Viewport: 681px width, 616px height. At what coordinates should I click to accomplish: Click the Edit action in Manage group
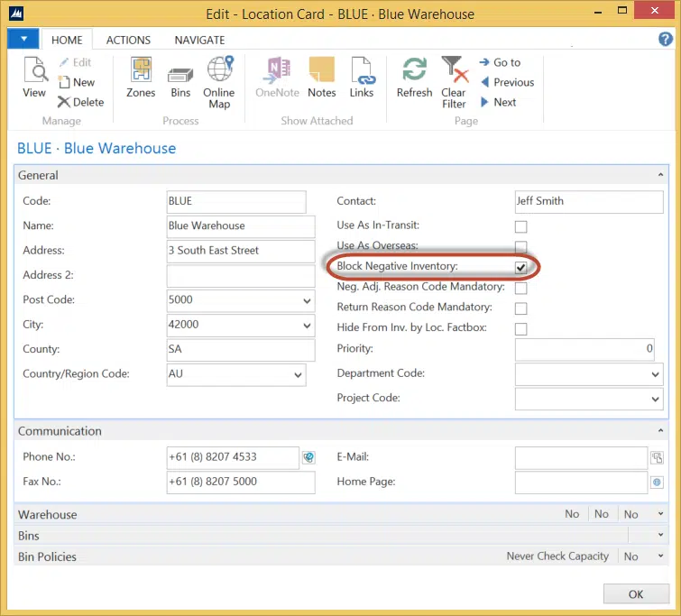(75, 62)
